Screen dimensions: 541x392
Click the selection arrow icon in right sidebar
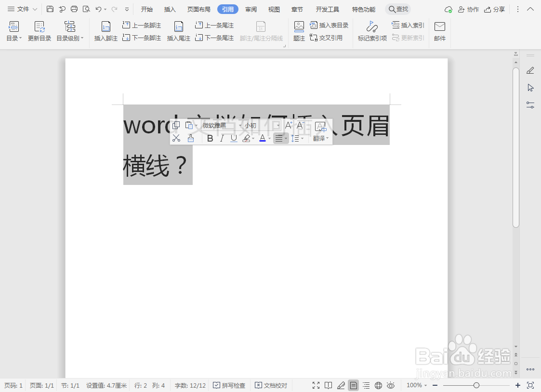tap(530, 88)
